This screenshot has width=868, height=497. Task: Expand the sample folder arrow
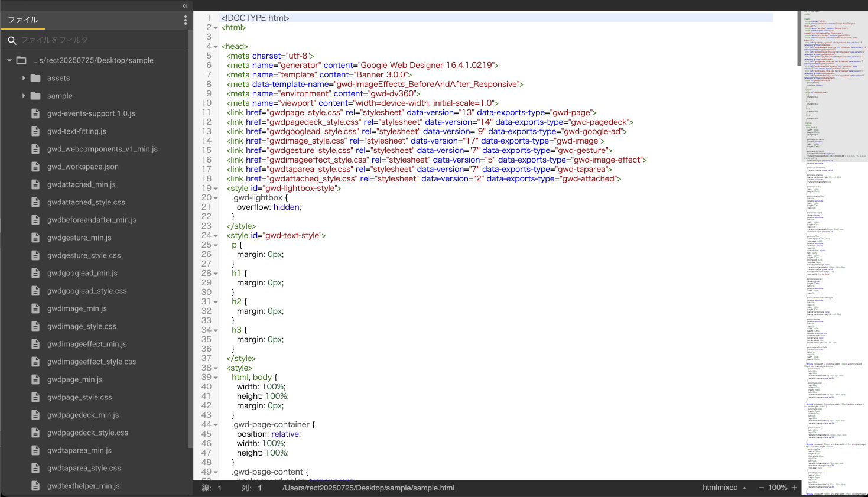[24, 96]
